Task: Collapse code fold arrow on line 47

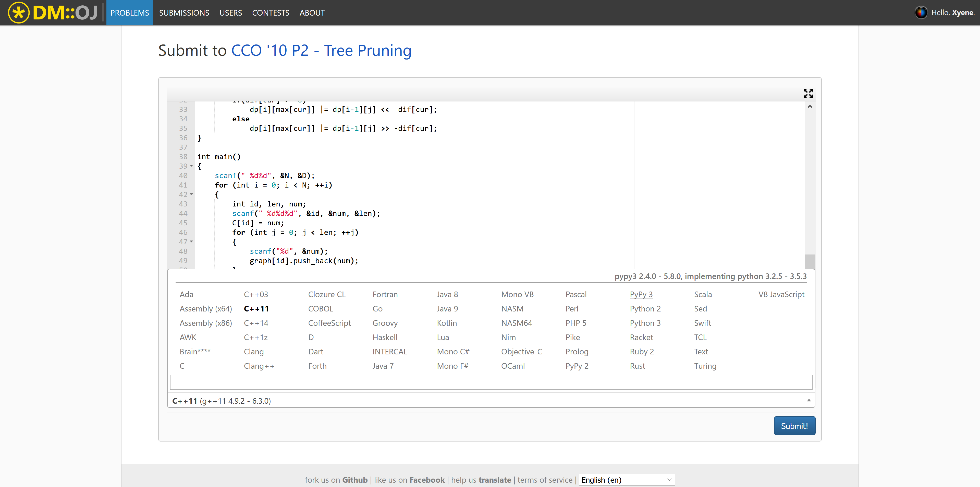Action: pos(191,241)
